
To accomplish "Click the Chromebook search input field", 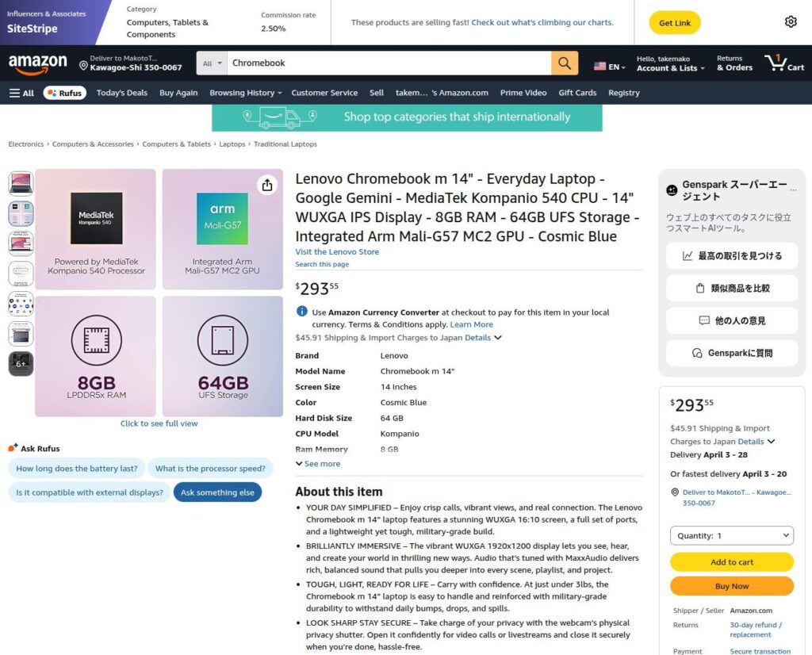I will [389, 63].
